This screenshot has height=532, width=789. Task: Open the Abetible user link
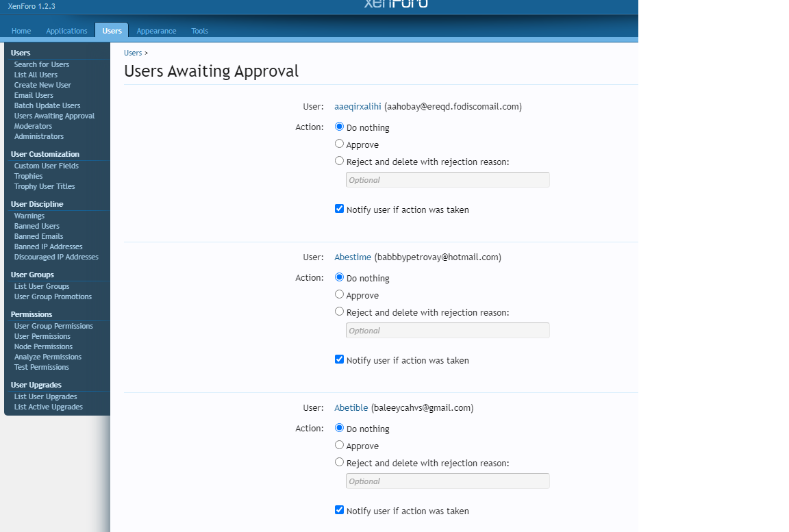point(351,408)
